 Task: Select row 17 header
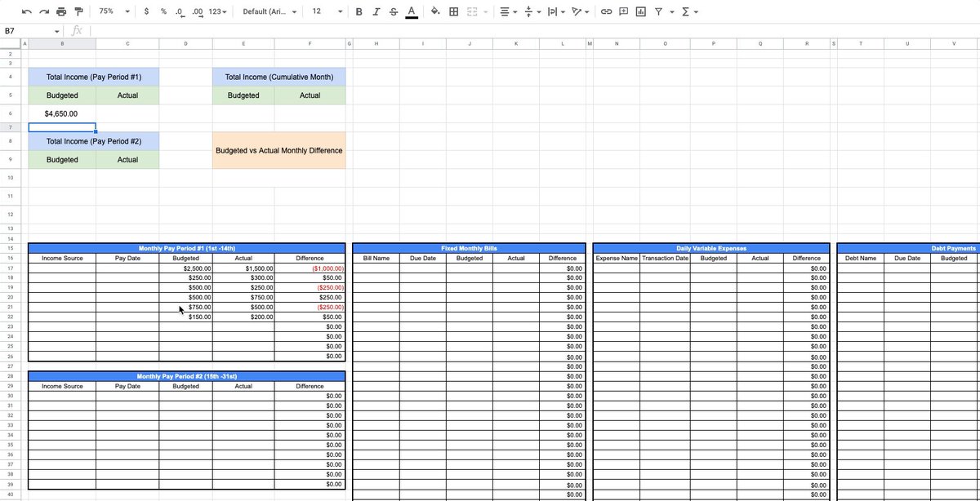pos(10,268)
